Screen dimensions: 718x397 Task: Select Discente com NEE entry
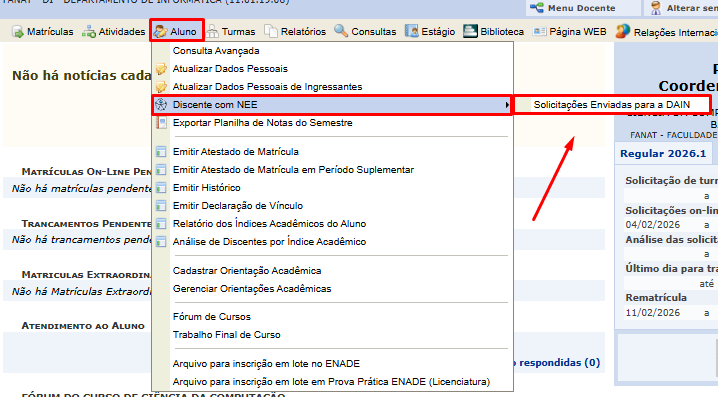tap(332, 105)
